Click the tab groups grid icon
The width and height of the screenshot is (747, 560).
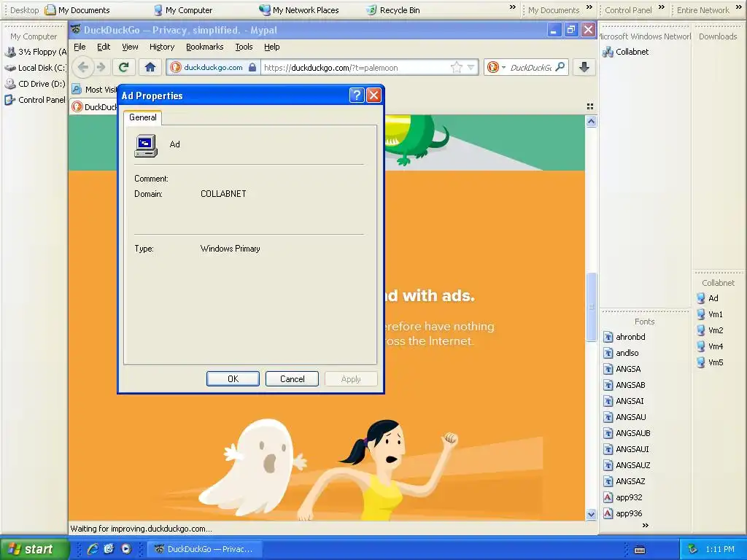[590, 106]
